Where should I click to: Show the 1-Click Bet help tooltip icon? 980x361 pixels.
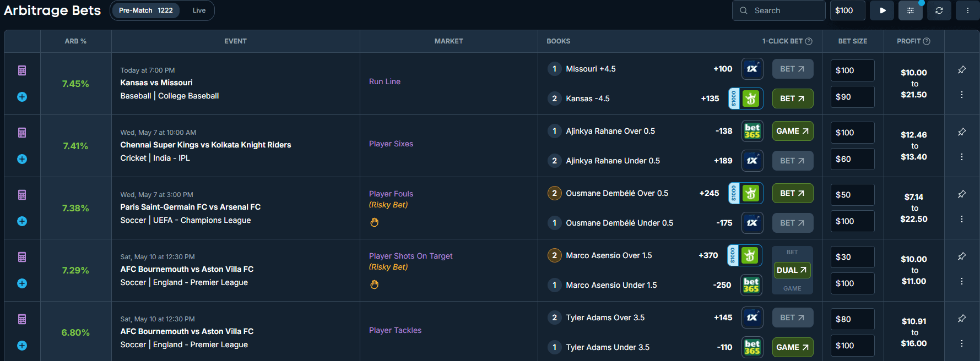[x=809, y=41]
